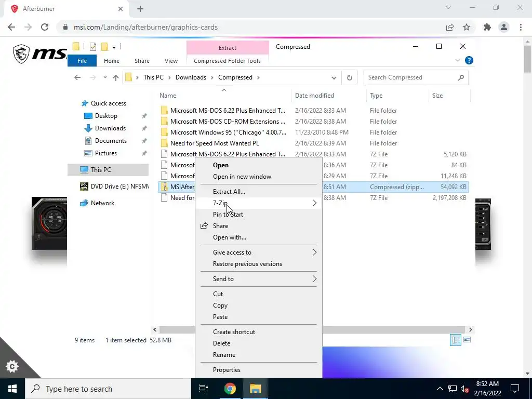This screenshot has height=399, width=532.
Task: Click the Explorer horizontal scrollbar right arrow
Action: (470, 329)
